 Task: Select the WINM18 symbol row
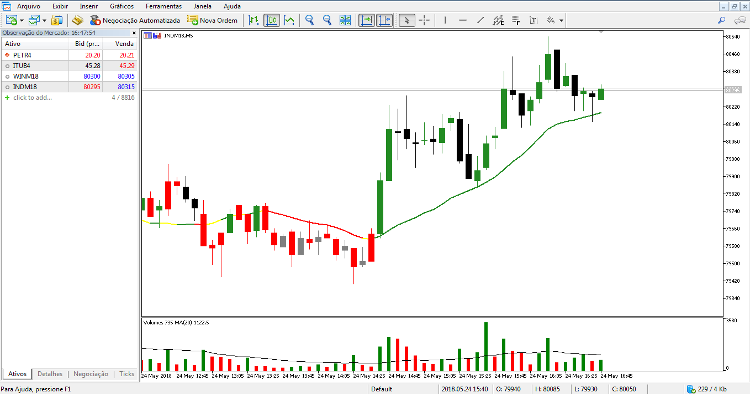pyautogui.click(x=69, y=76)
